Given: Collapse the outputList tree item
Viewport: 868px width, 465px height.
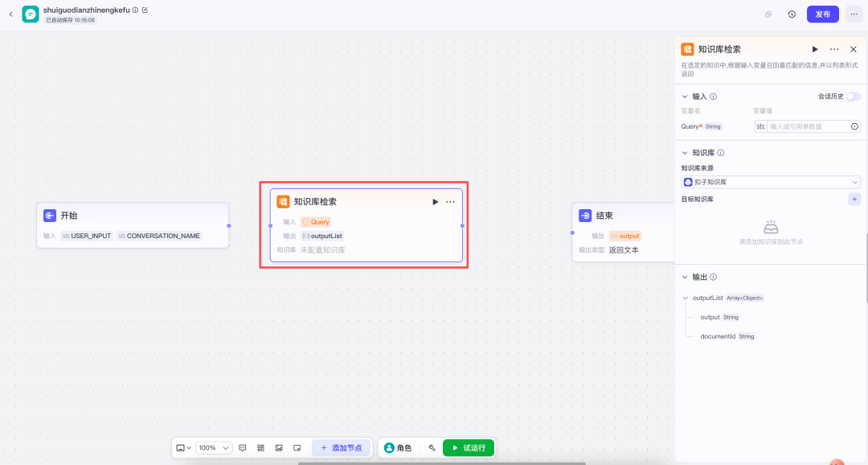Looking at the screenshot, I should pyautogui.click(x=686, y=298).
